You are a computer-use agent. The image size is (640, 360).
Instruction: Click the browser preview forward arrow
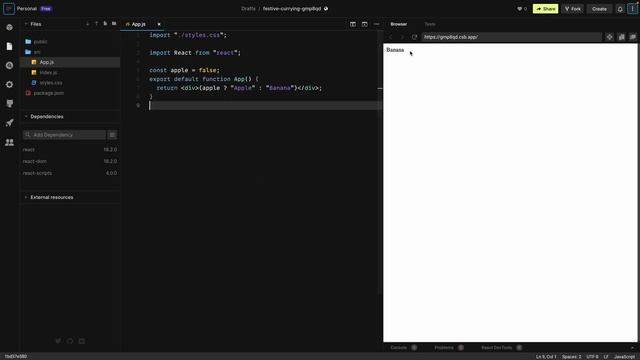coord(402,37)
